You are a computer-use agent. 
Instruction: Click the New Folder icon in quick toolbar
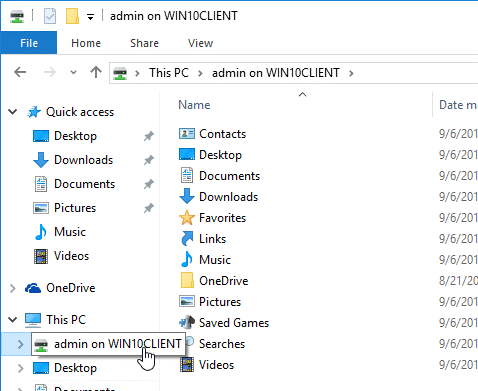click(72, 16)
